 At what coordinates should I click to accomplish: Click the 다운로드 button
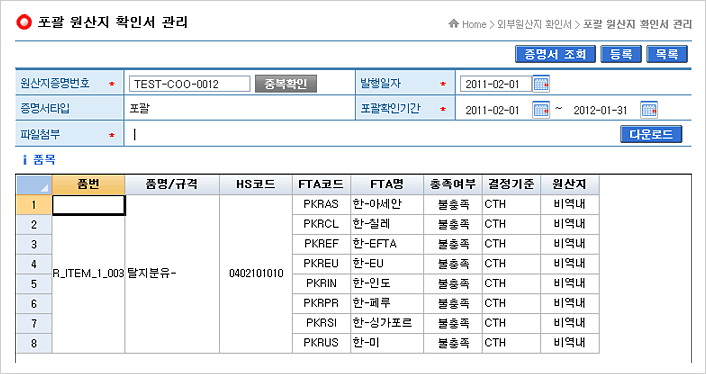point(651,134)
